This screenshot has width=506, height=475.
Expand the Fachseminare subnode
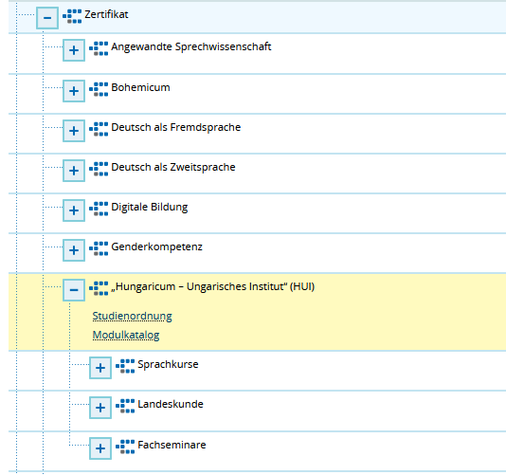tap(100, 448)
